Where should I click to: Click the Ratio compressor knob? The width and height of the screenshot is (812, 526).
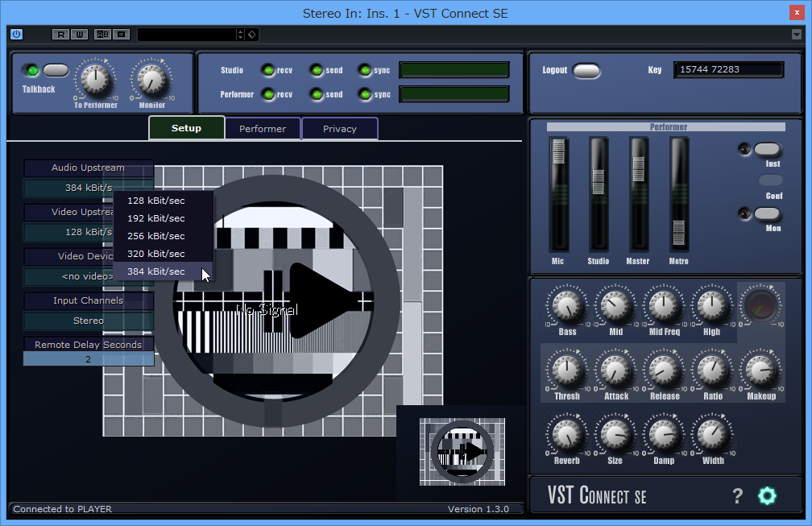pyautogui.click(x=712, y=371)
